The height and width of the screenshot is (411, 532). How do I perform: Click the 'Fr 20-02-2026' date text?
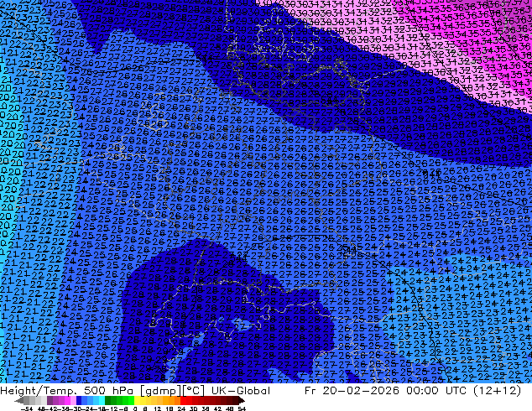(352, 391)
